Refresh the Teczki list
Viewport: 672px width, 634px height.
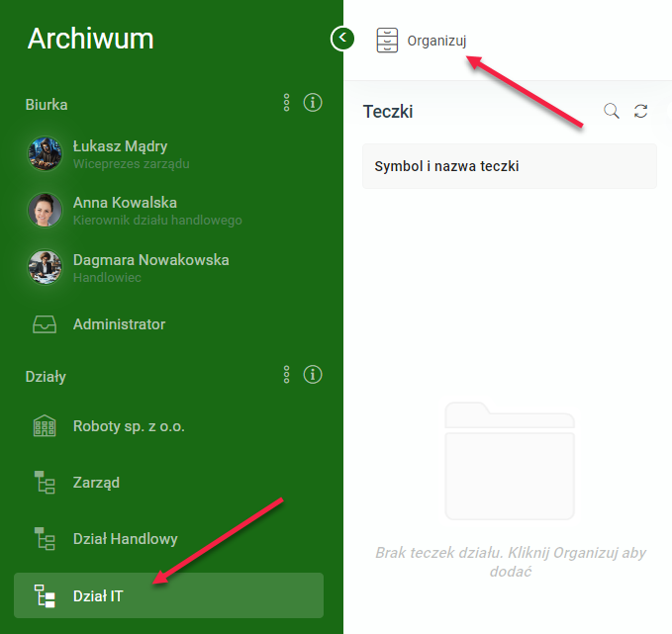(640, 111)
